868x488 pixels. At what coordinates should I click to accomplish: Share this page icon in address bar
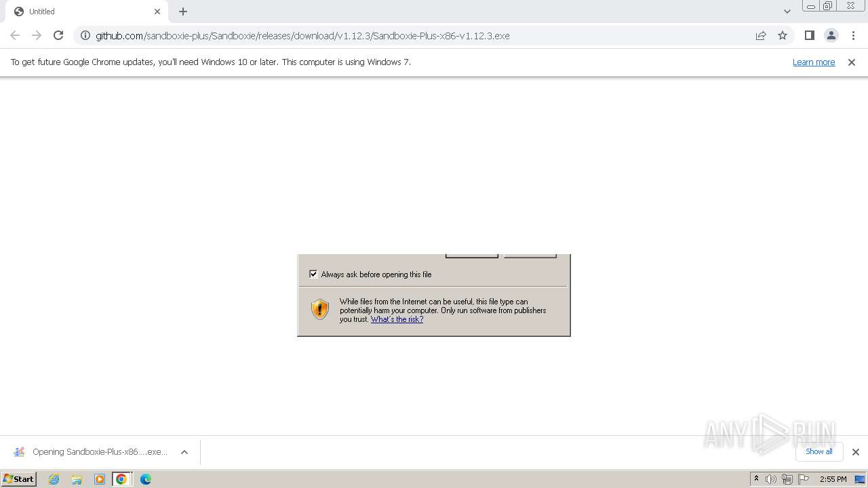(x=761, y=35)
